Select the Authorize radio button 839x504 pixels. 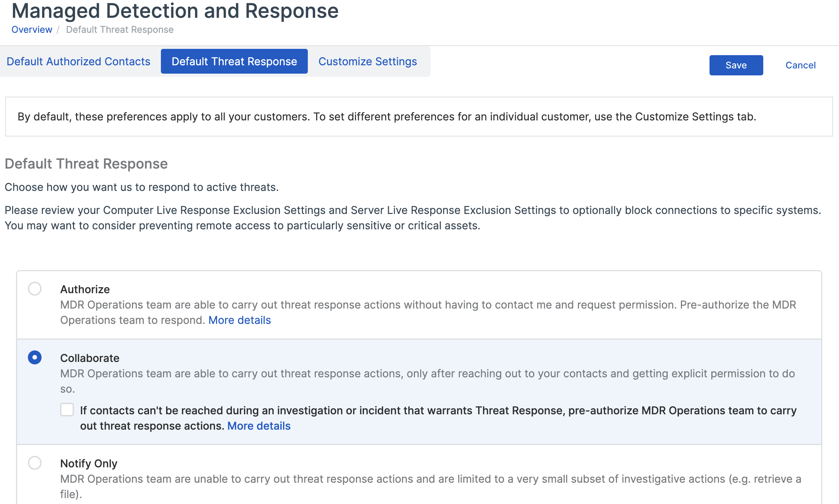[35, 289]
